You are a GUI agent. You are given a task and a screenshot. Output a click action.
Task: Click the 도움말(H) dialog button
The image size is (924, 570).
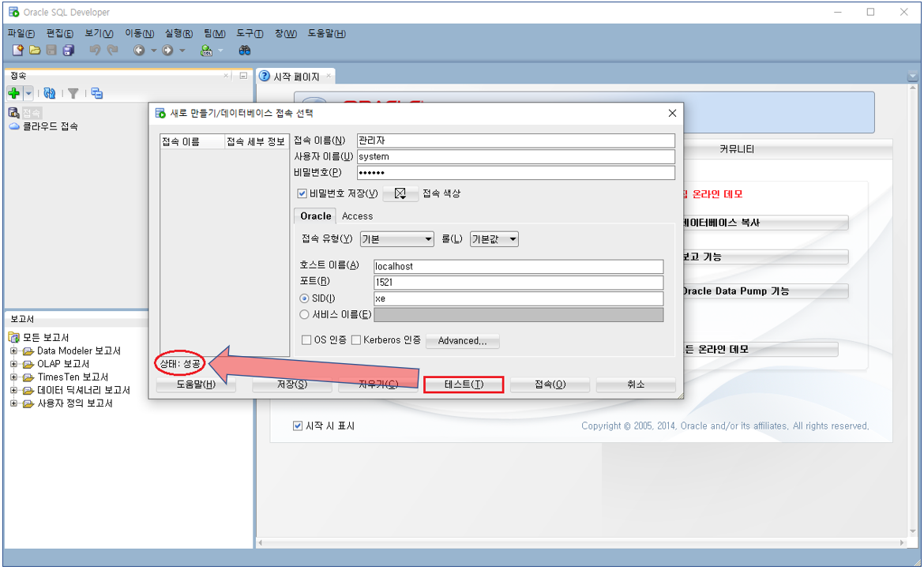point(196,384)
